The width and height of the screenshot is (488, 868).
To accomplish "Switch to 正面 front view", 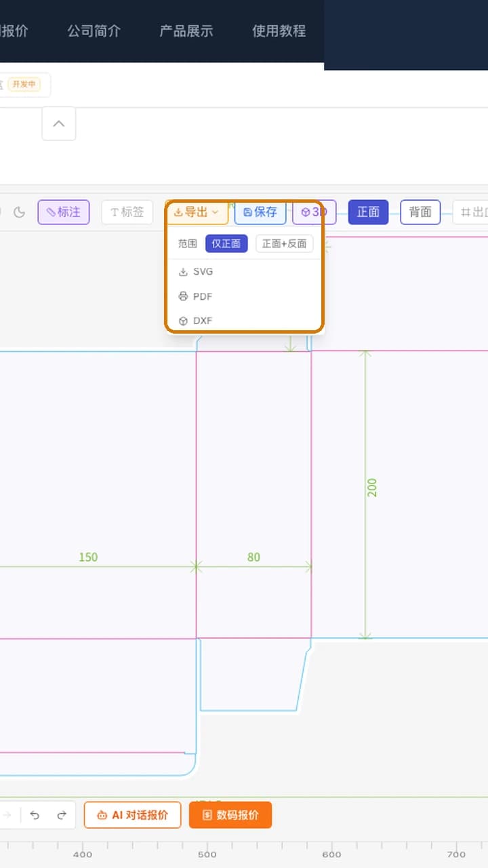I will tap(368, 212).
